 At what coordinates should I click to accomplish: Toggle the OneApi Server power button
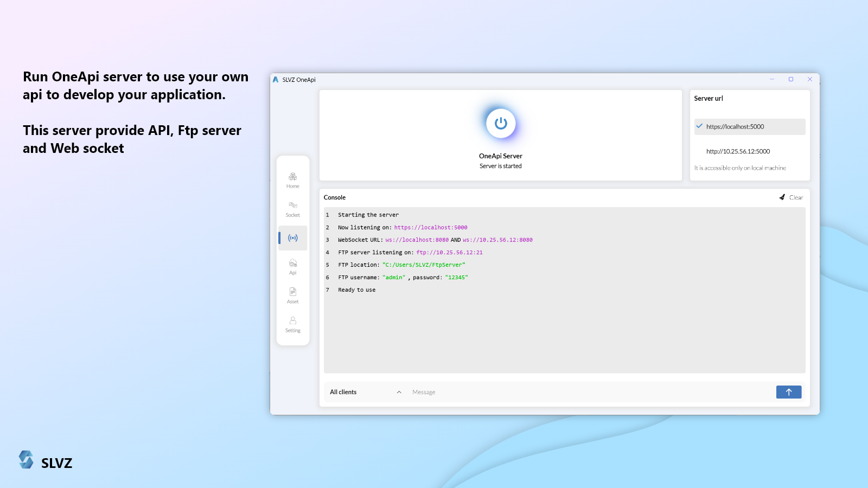[500, 124]
